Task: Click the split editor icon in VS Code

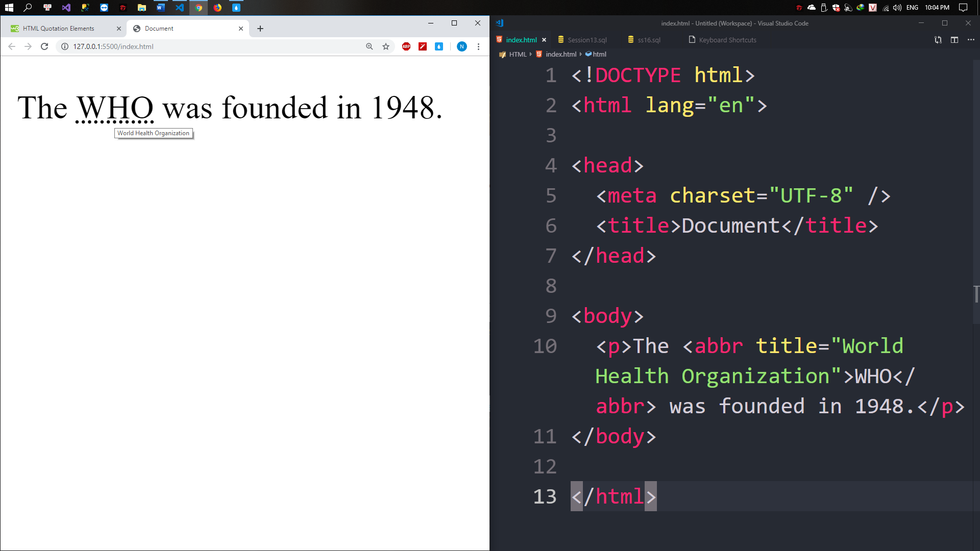Action: (x=954, y=40)
